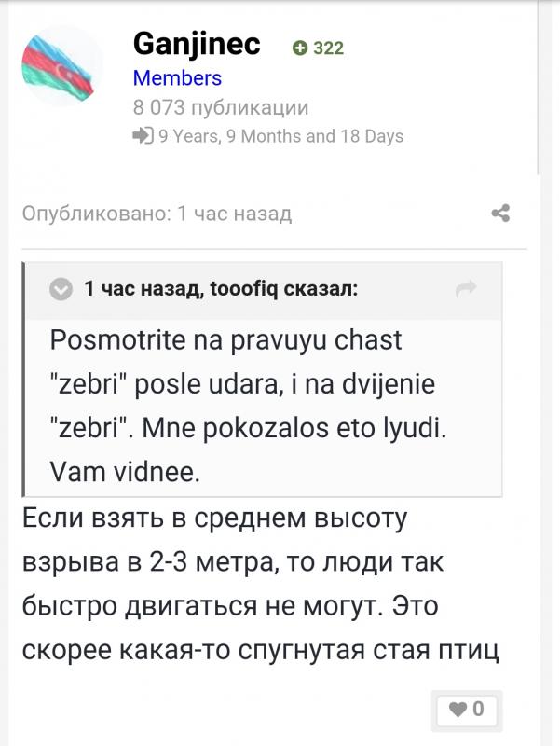
Task: Click the green plus reputation icon
Action: point(299,48)
